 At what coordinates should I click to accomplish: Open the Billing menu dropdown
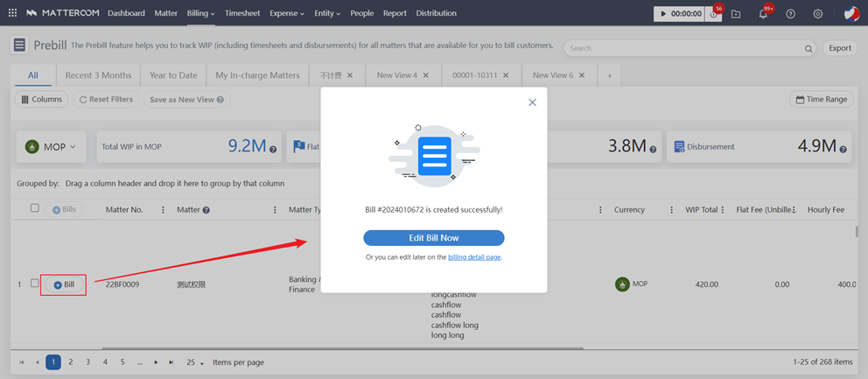[200, 13]
